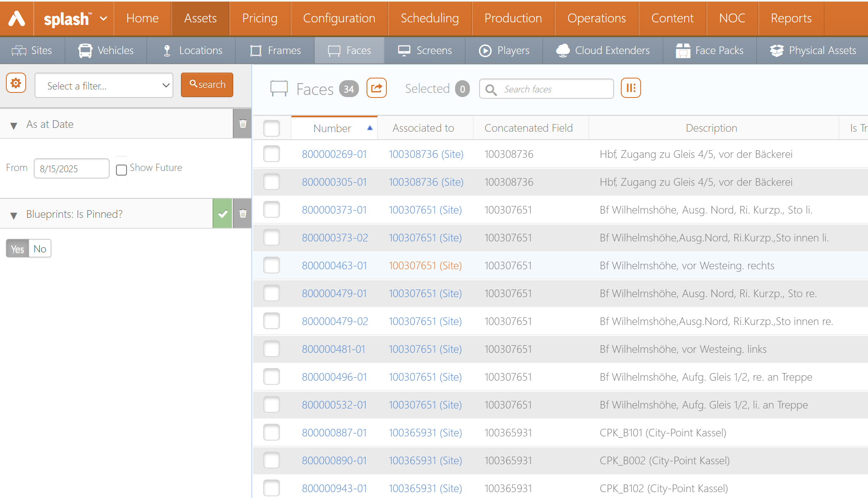
Task: Open the Content menu
Action: tap(672, 18)
